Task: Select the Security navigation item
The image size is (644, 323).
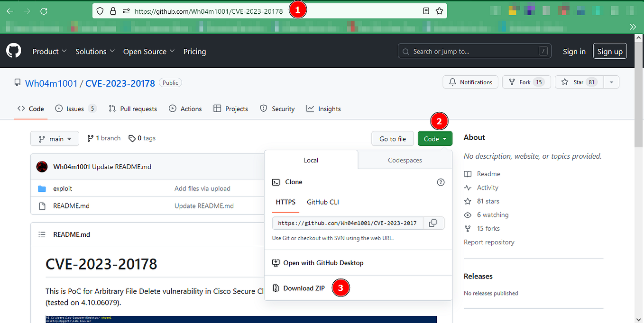Action: click(277, 108)
